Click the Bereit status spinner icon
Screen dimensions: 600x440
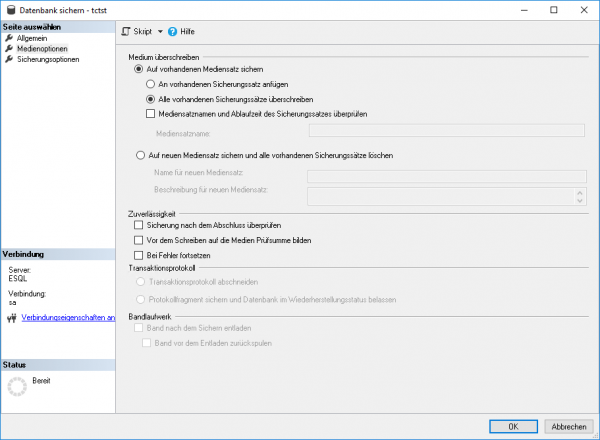(18, 388)
